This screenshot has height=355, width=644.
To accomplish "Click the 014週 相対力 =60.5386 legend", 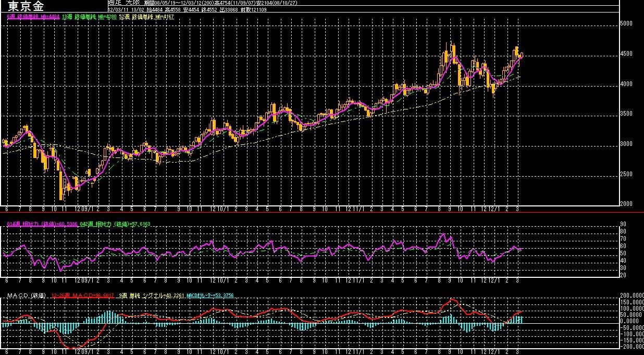I will point(42,224).
